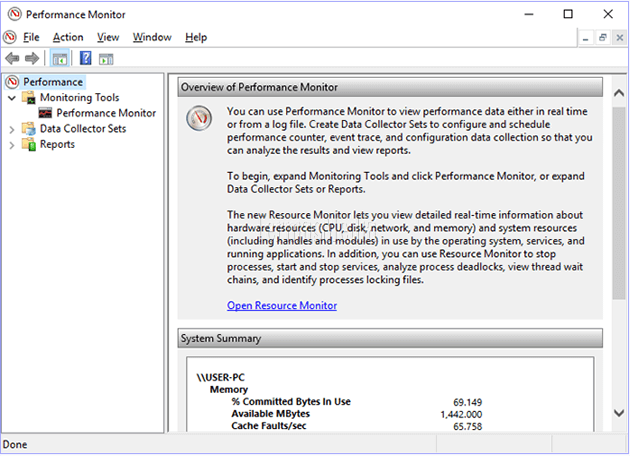This screenshot has width=630, height=456.
Task: Toggle the Show/Hide Action Pane icon
Action: pos(106,59)
